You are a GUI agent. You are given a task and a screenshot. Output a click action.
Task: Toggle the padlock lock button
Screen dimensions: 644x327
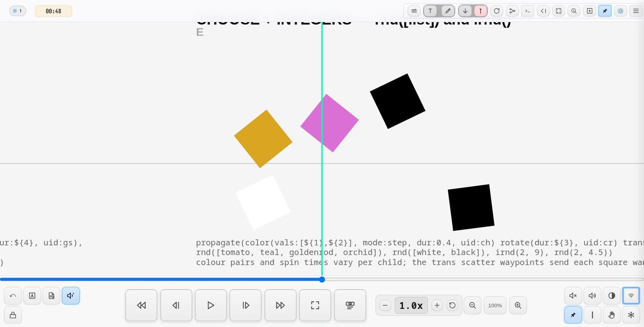point(13,315)
